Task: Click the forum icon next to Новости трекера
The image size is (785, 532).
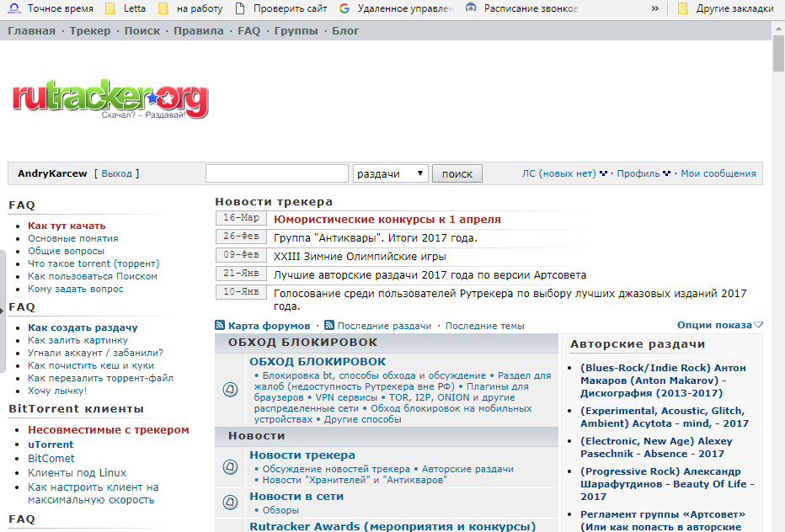Action: [x=230, y=467]
